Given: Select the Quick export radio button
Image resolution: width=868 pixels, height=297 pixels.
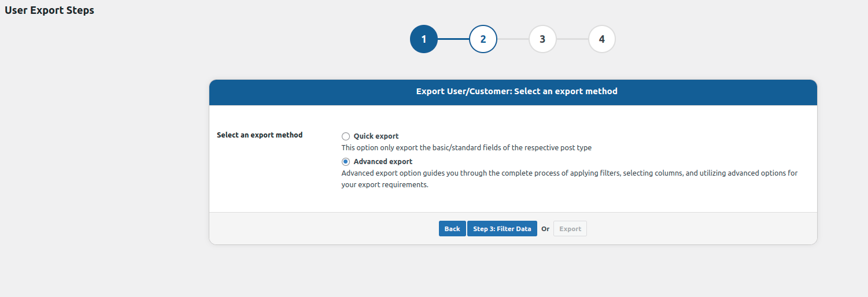Looking at the screenshot, I should [x=346, y=136].
